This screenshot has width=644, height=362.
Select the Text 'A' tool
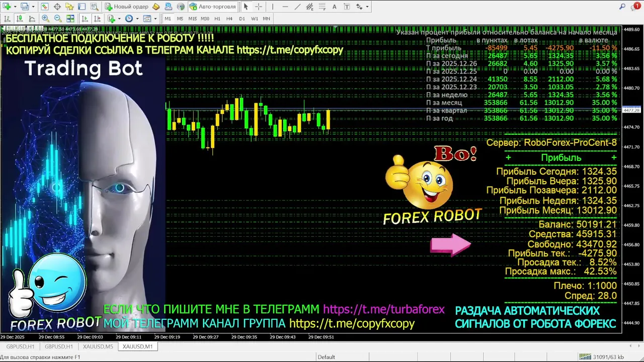pyautogui.click(x=335, y=7)
